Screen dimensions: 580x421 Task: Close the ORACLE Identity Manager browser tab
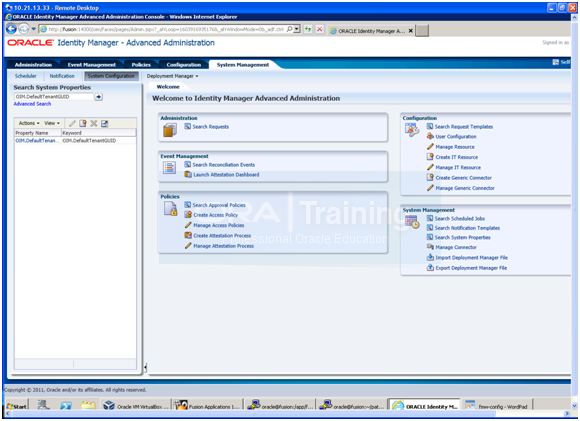click(x=411, y=31)
